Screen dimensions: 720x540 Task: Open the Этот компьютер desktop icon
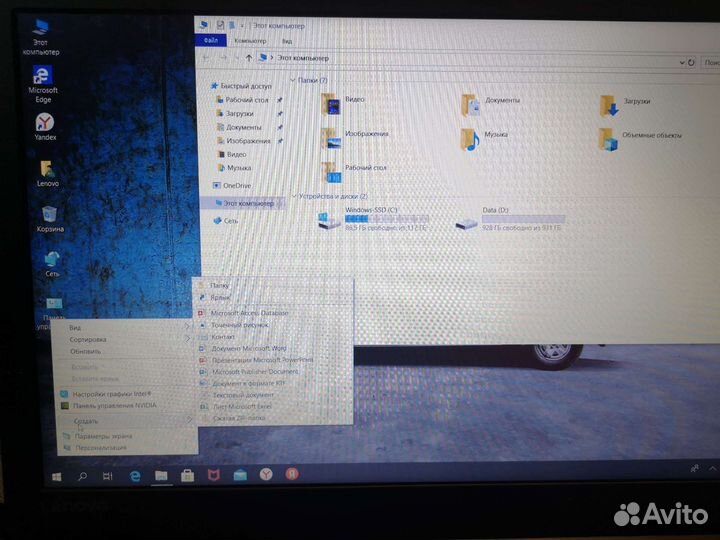(x=41, y=38)
